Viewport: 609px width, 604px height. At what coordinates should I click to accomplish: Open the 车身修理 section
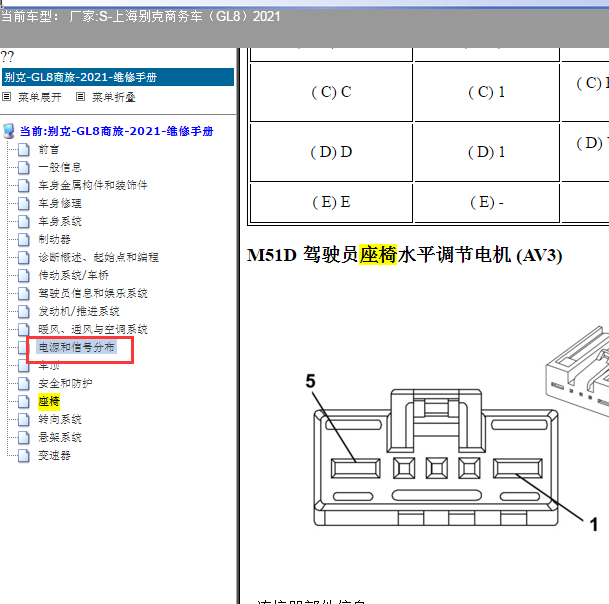60,203
